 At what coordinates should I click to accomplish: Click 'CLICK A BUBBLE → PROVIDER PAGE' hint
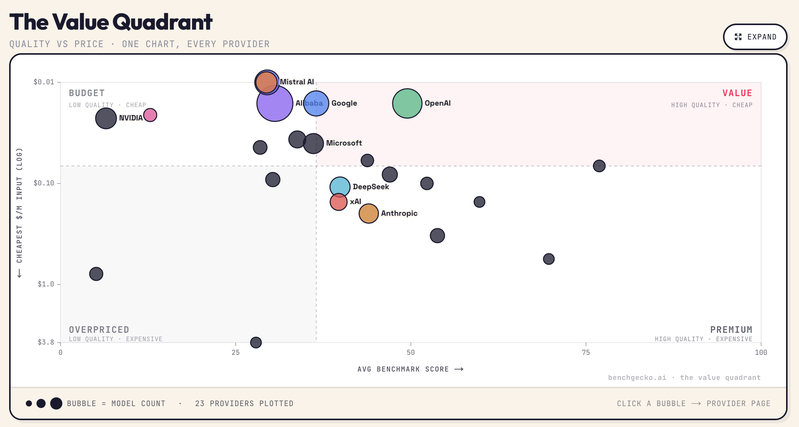click(694, 404)
